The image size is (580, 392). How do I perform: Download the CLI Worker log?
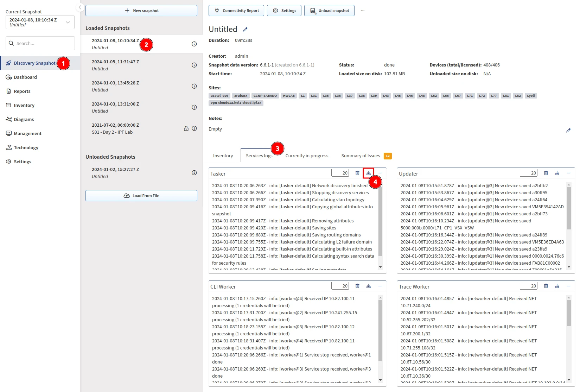point(368,286)
